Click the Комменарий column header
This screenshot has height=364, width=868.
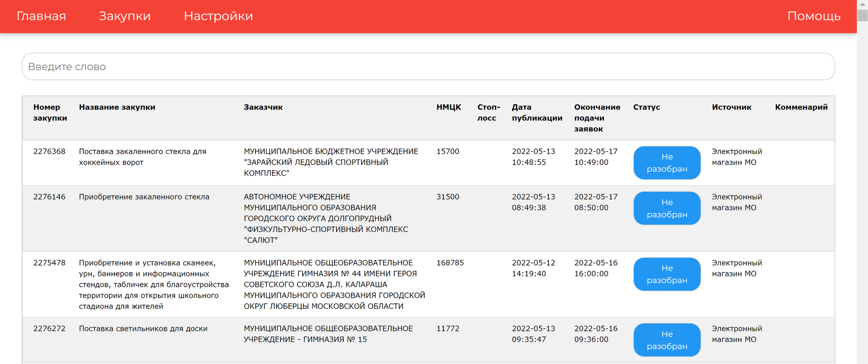pos(801,107)
